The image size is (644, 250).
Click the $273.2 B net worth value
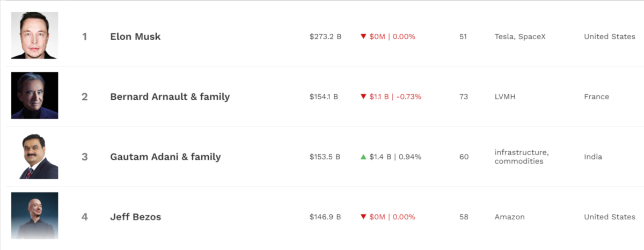(x=325, y=36)
